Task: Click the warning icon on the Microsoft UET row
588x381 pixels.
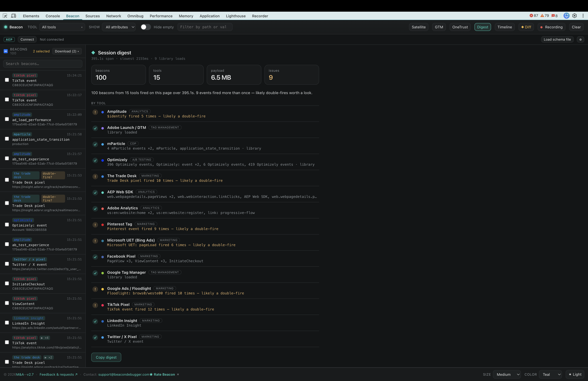Action: tap(95, 241)
